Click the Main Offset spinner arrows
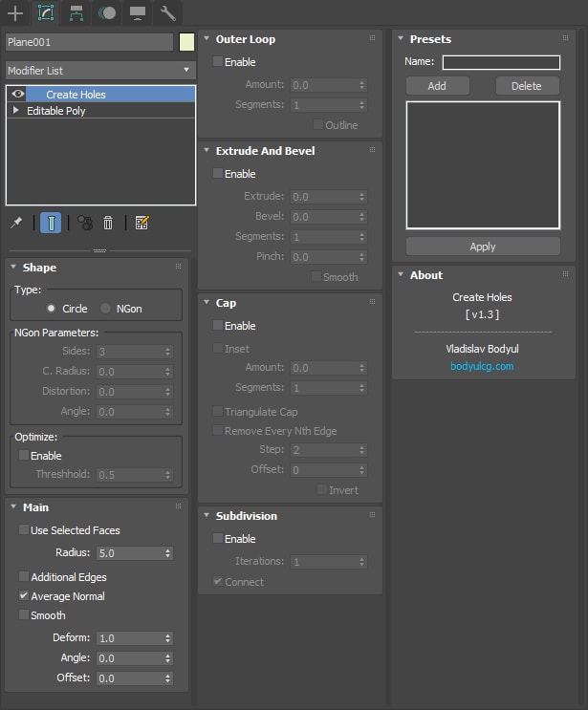588x710 pixels. pyautogui.click(x=167, y=678)
